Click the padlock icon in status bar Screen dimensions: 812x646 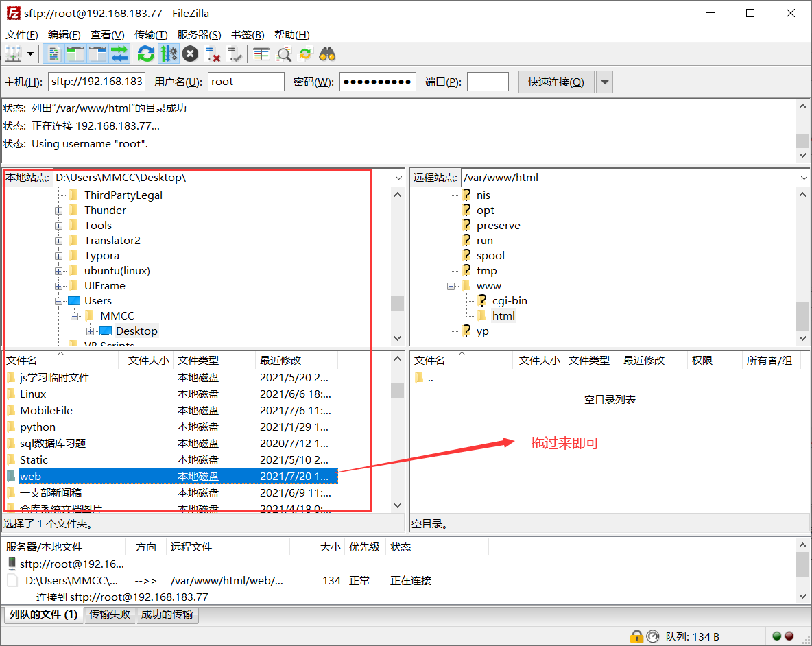[x=636, y=636]
